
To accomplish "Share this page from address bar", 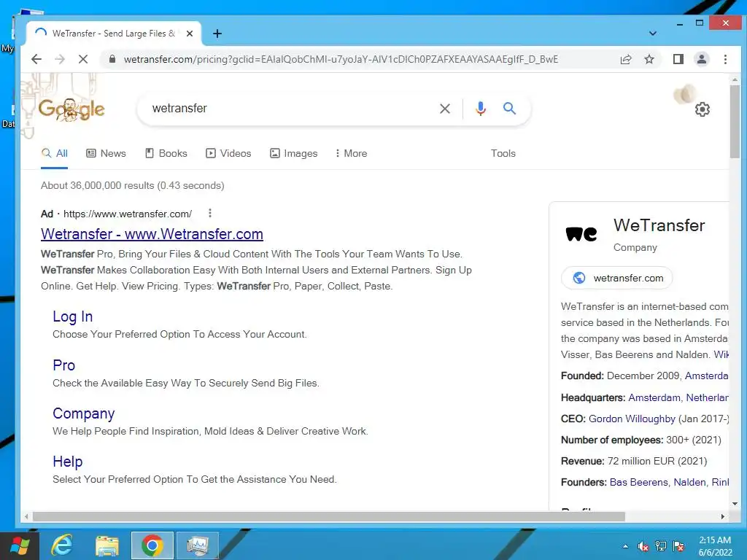I will click(x=625, y=59).
